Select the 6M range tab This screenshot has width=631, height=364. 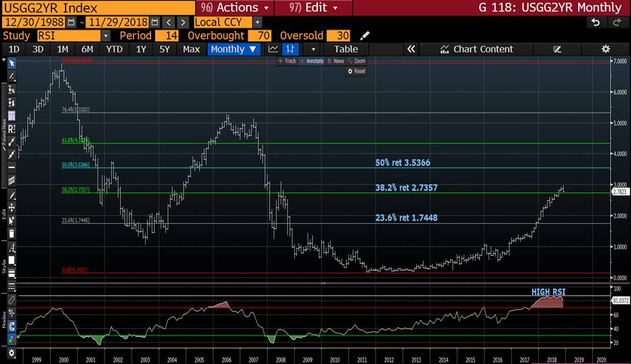coord(87,49)
